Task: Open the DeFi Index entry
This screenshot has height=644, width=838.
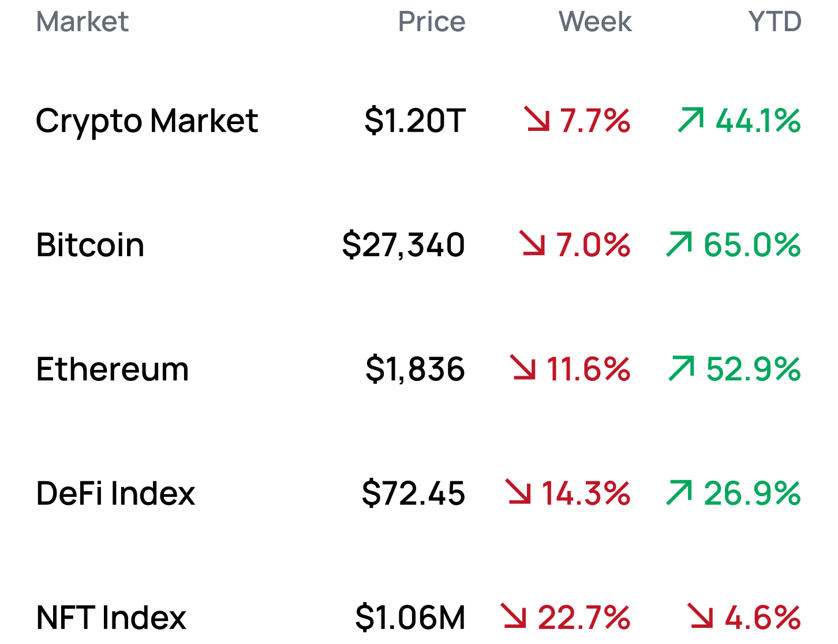Action: [x=115, y=493]
